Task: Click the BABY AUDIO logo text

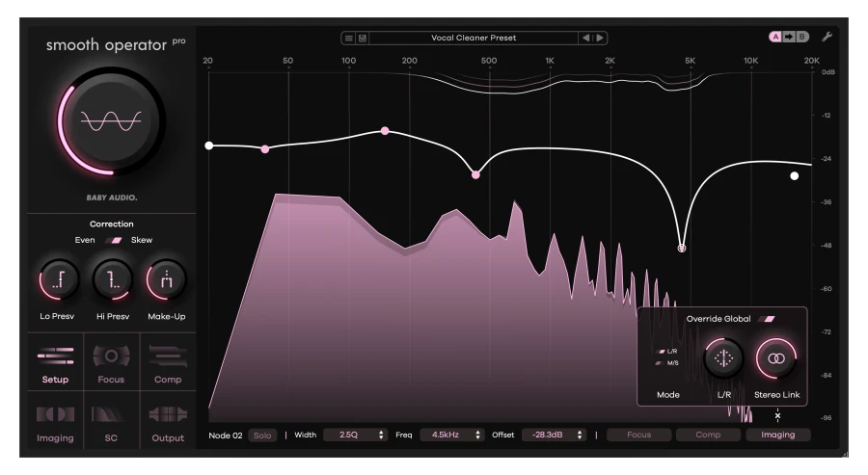Action: 111,198
